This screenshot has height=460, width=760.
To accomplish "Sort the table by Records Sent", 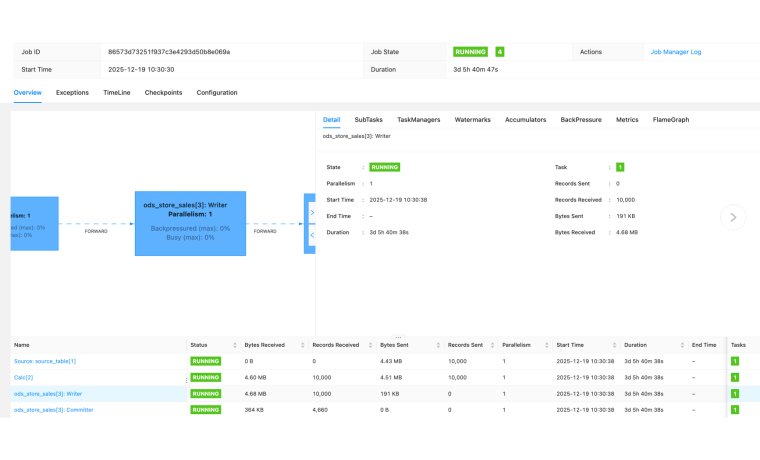I will [x=493, y=345].
